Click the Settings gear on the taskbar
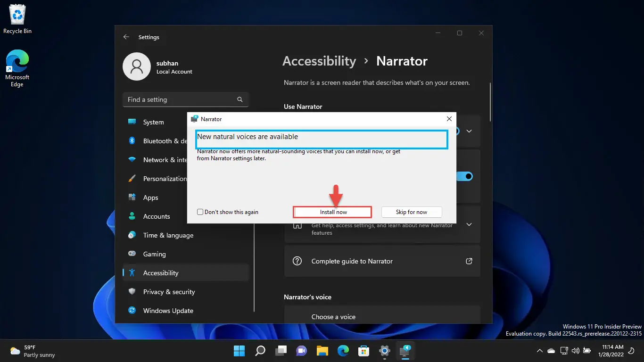 point(385,351)
